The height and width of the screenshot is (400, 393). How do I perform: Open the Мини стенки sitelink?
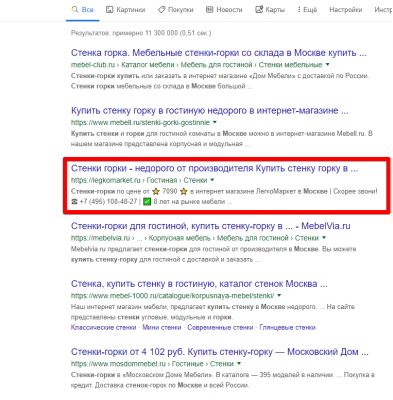[162, 327]
